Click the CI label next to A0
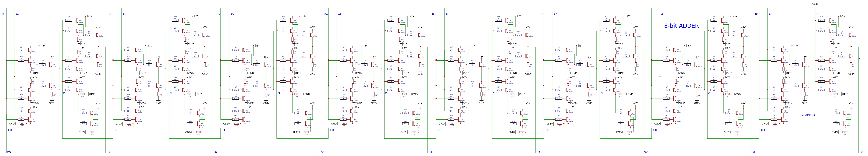 [x=817, y=14]
